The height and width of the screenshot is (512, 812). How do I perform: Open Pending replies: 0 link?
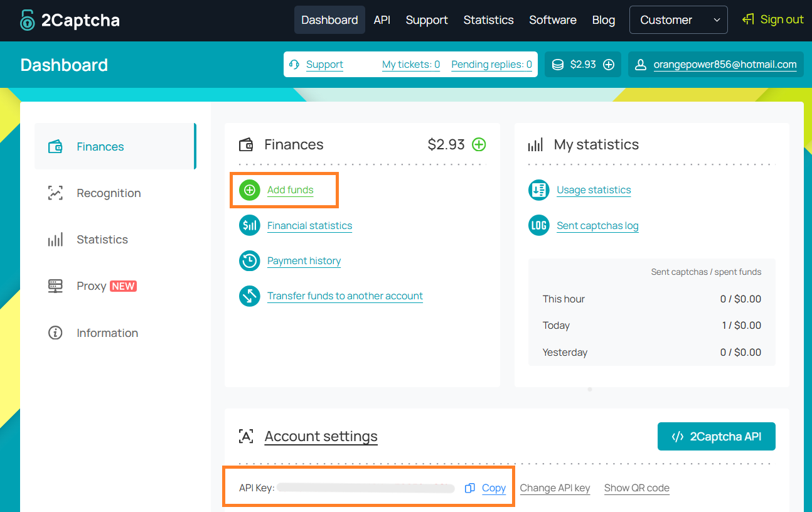tap(491, 65)
